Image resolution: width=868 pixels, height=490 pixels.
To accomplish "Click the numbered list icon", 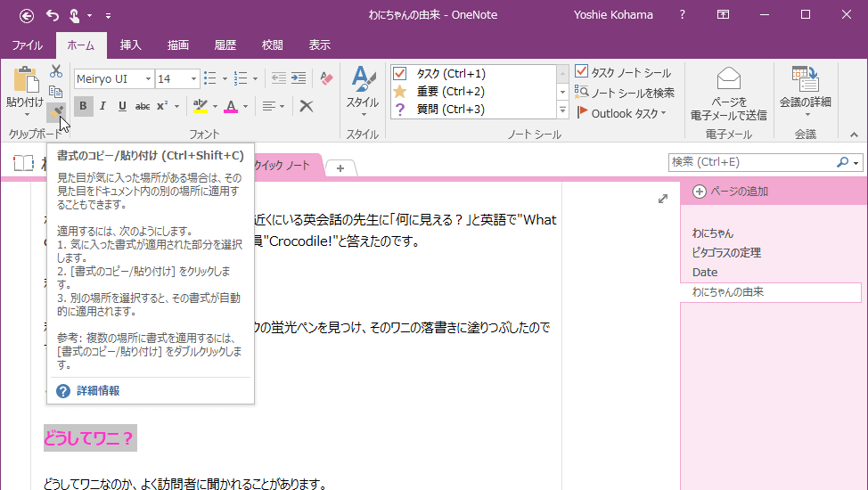I will (241, 78).
